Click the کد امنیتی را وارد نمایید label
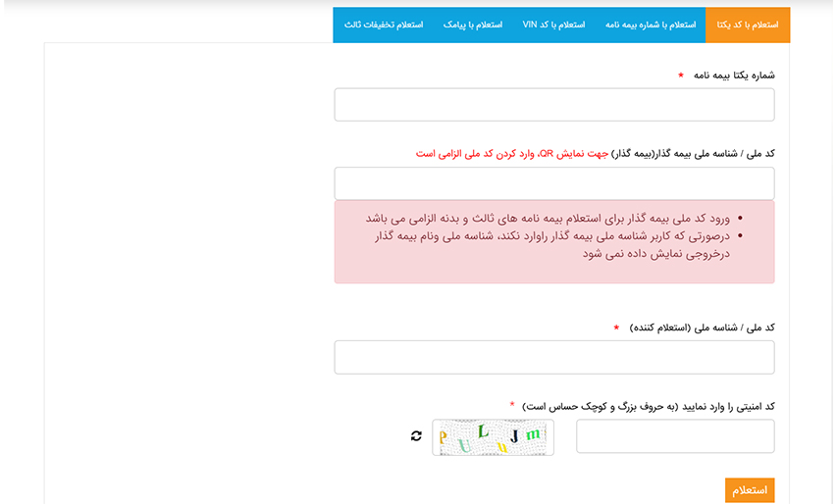 tap(648, 406)
